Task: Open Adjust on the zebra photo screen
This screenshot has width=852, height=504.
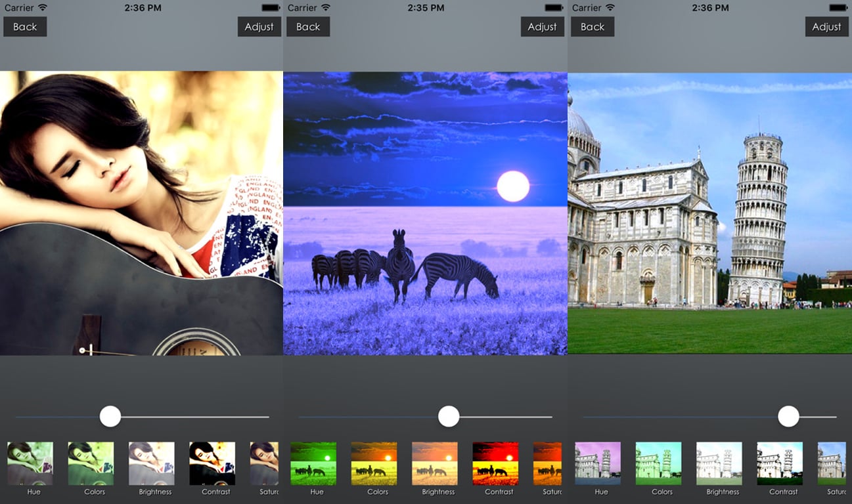Action: coord(542,27)
